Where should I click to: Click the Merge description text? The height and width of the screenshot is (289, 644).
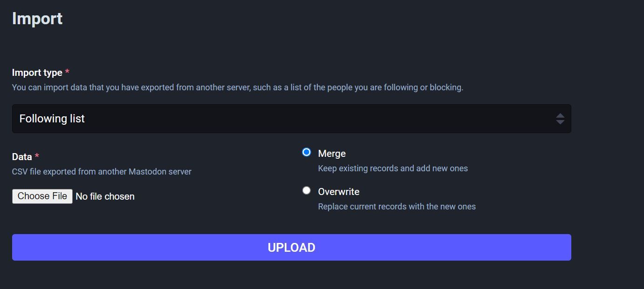[392, 168]
